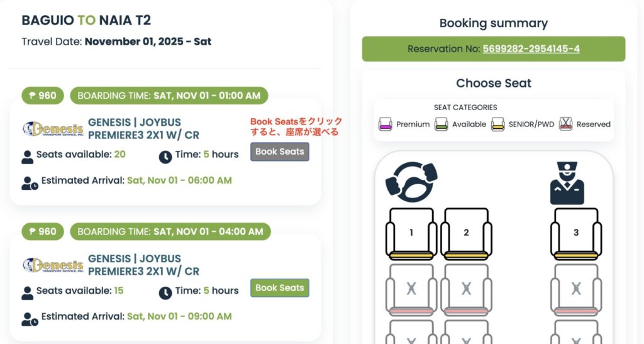644x344 pixels.
Task: Click the Genesis logo on the 04:00 AM trip
Action: pyautogui.click(x=53, y=265)
